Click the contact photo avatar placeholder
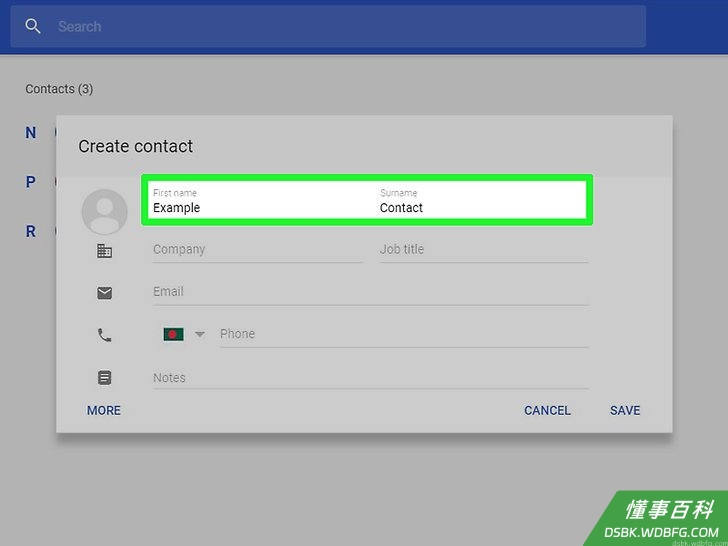The height and width of the screenshot is (546, 728). pyautogui.click(x=104, y=212)
